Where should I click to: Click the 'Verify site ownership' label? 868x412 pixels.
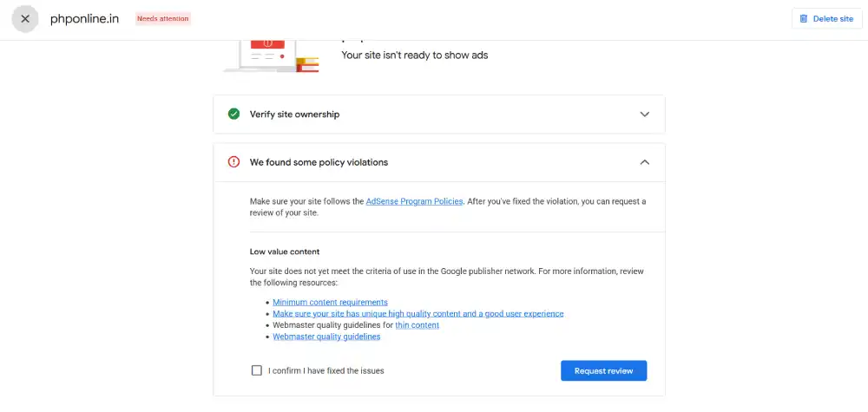(294, 114)
